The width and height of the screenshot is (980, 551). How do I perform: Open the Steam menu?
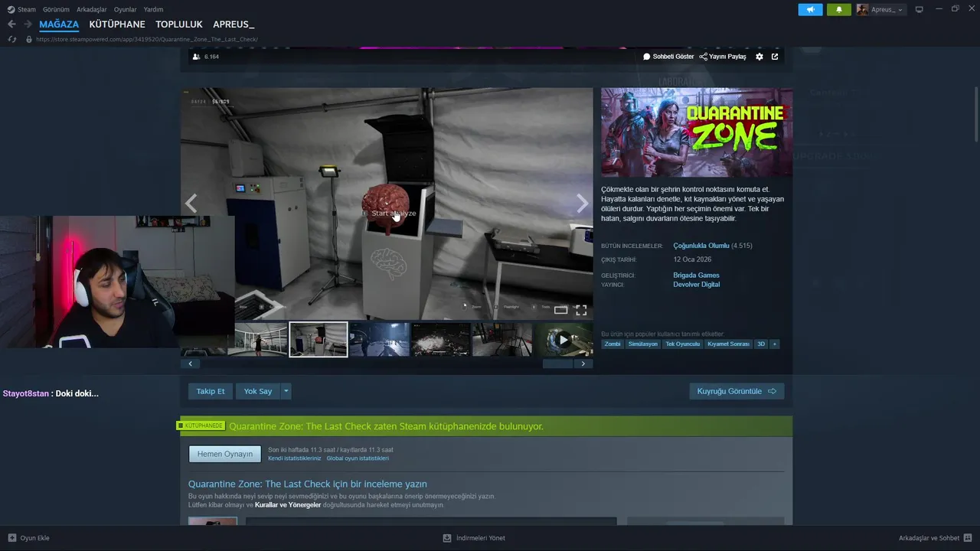pyautogui.click(x=27, y=9)
